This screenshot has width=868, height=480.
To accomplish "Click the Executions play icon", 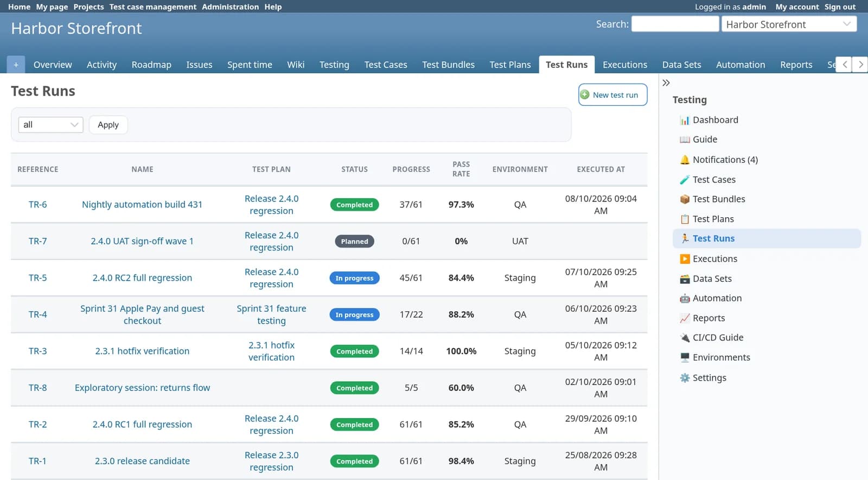I will click(x=685, y=259).
